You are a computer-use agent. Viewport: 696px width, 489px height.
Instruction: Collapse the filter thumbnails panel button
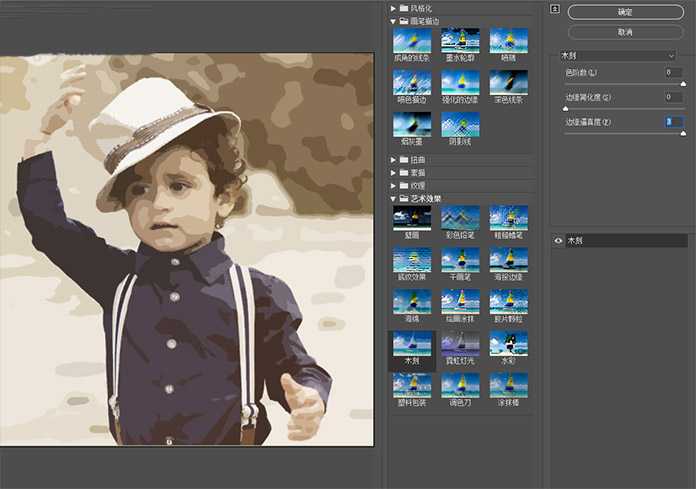(555, 9)
